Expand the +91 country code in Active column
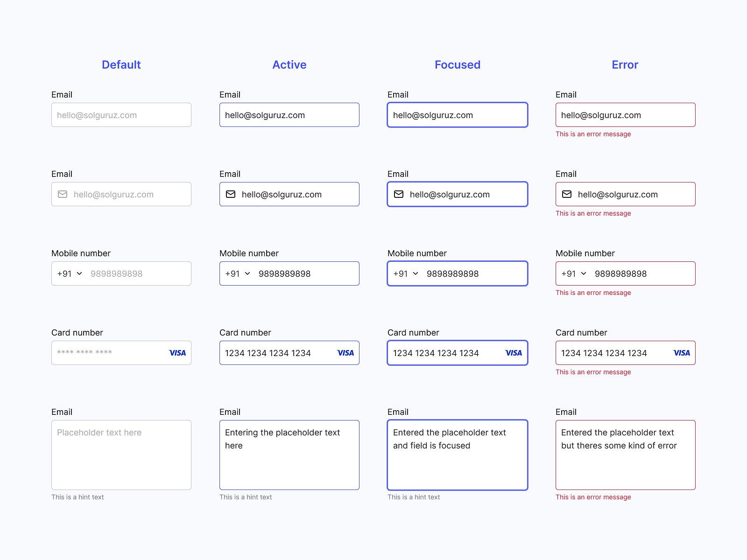Viewport: 747px width, 560px height. (x=238, y=273)
